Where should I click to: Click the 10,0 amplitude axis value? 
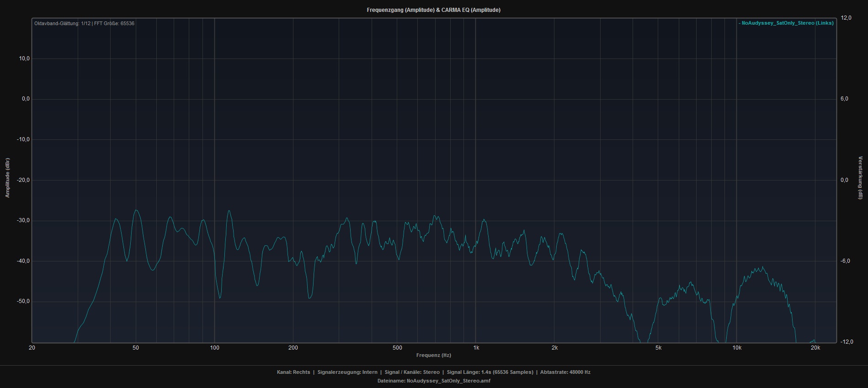pos(24,58)
